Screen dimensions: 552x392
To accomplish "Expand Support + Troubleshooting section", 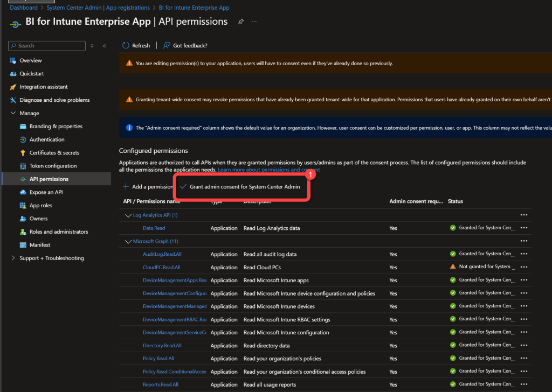I will coord(13,258).
